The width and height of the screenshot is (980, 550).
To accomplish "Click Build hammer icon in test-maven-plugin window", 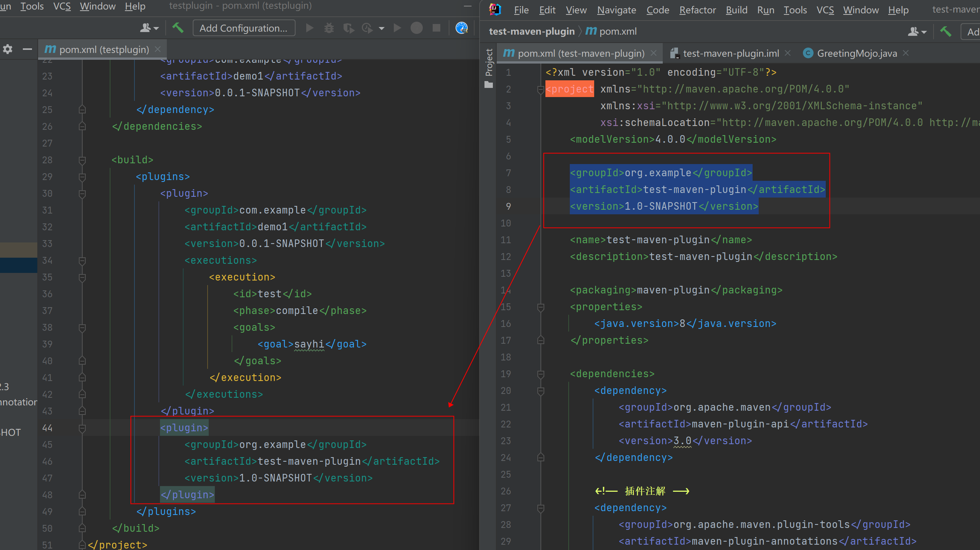I will coord(945,32).
